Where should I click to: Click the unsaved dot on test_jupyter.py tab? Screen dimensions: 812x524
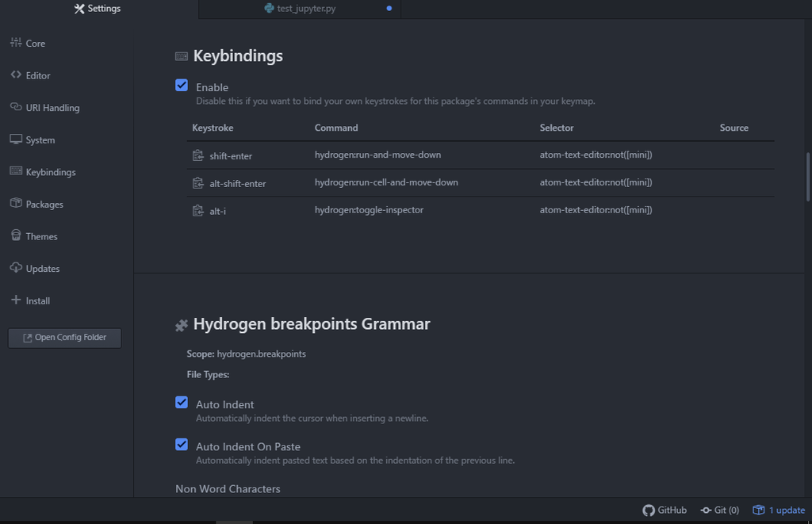(x=389, y=8)
